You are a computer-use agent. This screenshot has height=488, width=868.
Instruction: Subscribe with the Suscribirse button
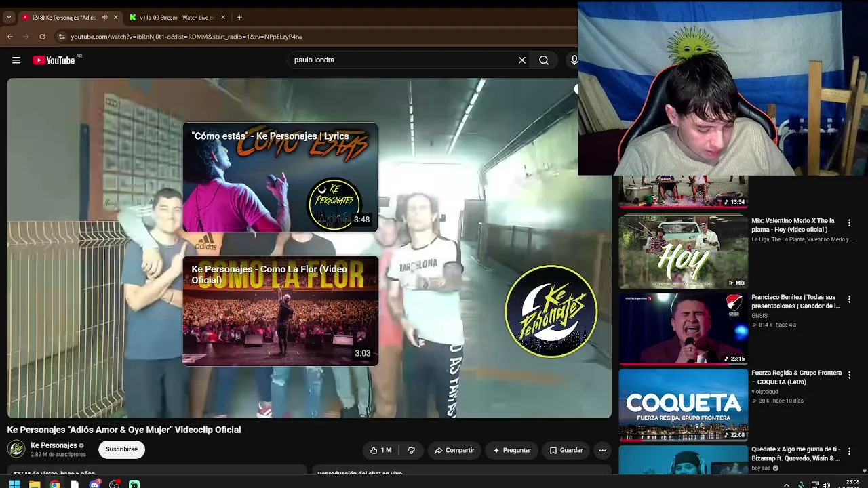(x=121, y=449)
